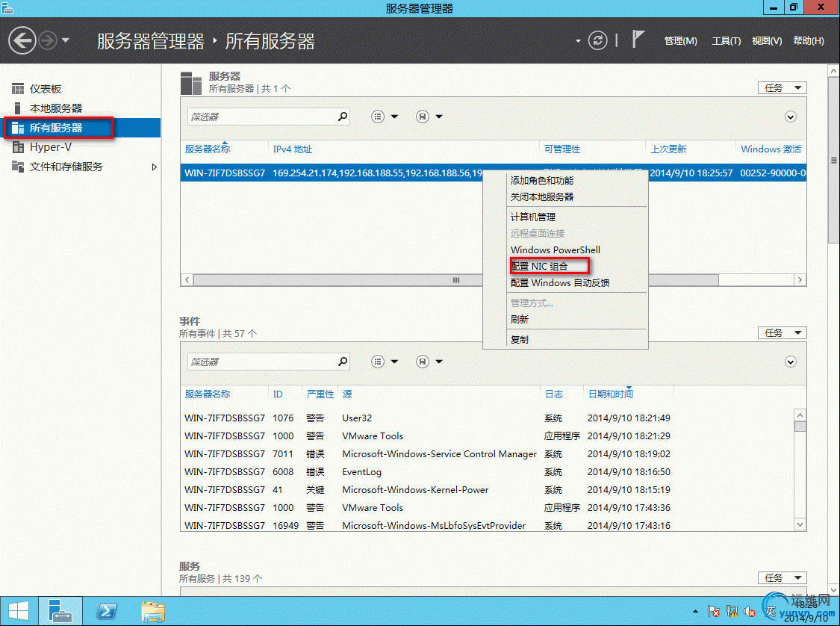Expand 文件和存储服务 arrow

point(155,167)
